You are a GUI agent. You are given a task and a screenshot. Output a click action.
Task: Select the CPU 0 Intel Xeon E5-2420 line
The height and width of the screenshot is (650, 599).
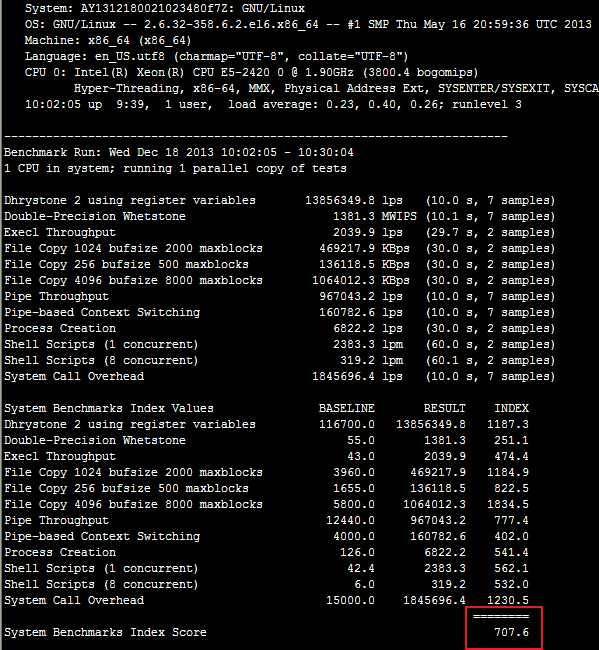pos(251,73)
